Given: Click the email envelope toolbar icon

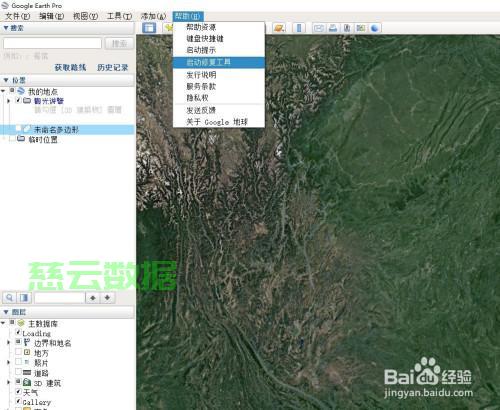Looking at the screenshot, I should point(319,28).
